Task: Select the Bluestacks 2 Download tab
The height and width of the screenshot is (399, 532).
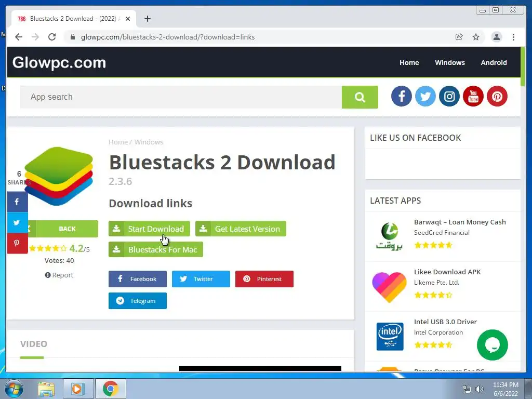Action: point(74,19)
